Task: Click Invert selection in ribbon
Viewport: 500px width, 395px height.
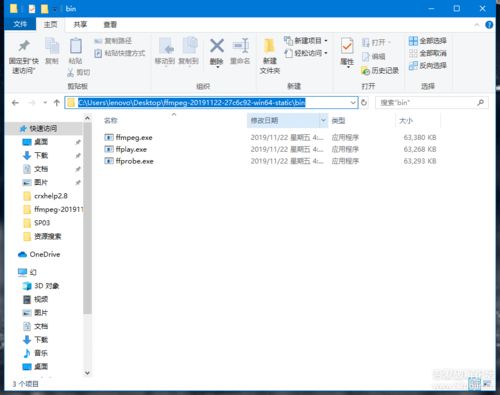Action: (x=428, y=65)
